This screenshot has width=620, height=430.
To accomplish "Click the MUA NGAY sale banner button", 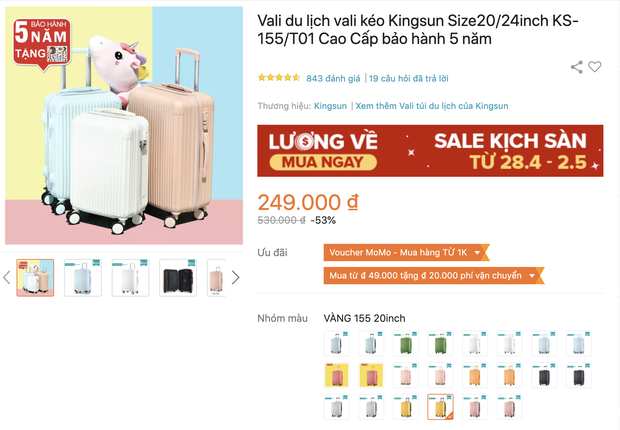I will point(323,162).
